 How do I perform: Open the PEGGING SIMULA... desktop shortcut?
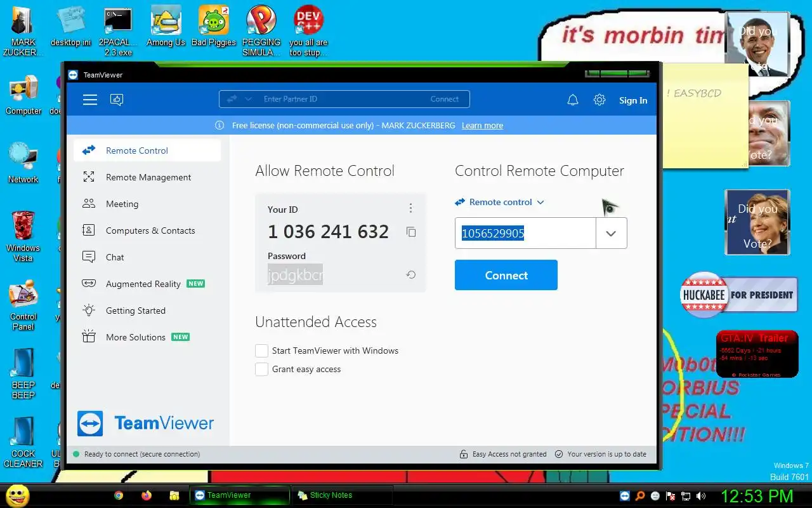point(261,30)
